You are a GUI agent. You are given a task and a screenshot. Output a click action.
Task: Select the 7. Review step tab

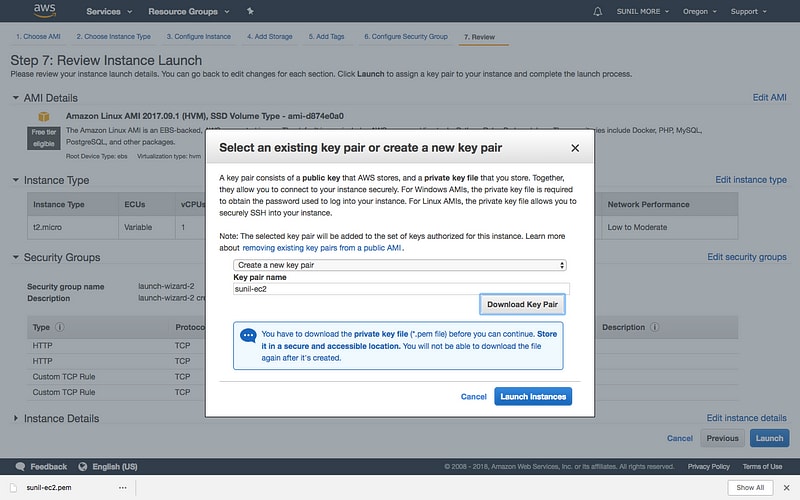[480, 37]
